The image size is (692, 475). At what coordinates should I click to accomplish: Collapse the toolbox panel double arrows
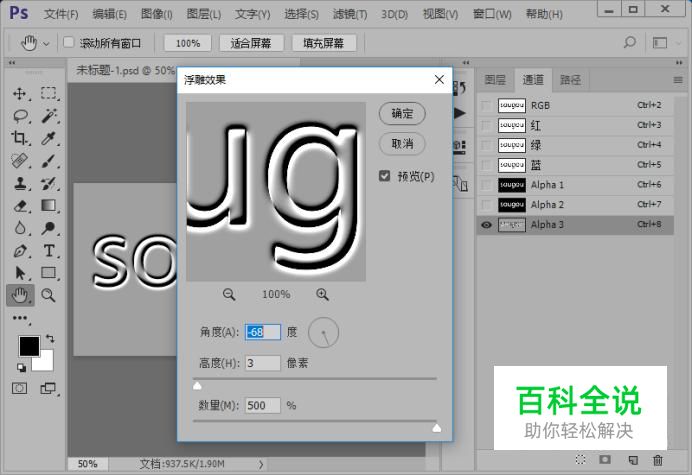[12, 63]
